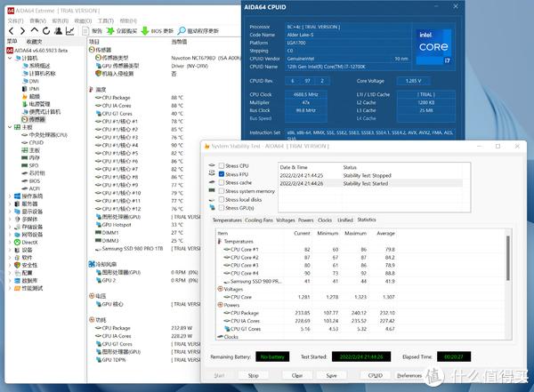Screen dimensions: 534x392
Task: Click the BIOS 更新 toolbar button
Action: tap(158, 31)
